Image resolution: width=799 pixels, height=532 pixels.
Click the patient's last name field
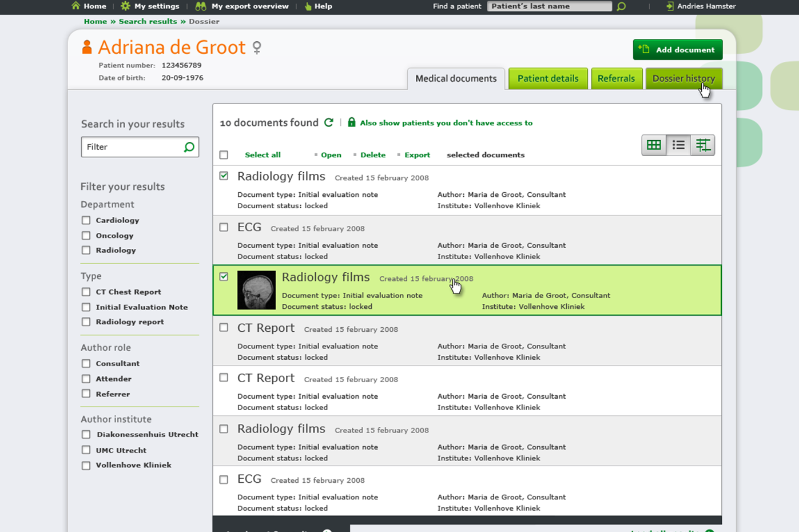549,6
